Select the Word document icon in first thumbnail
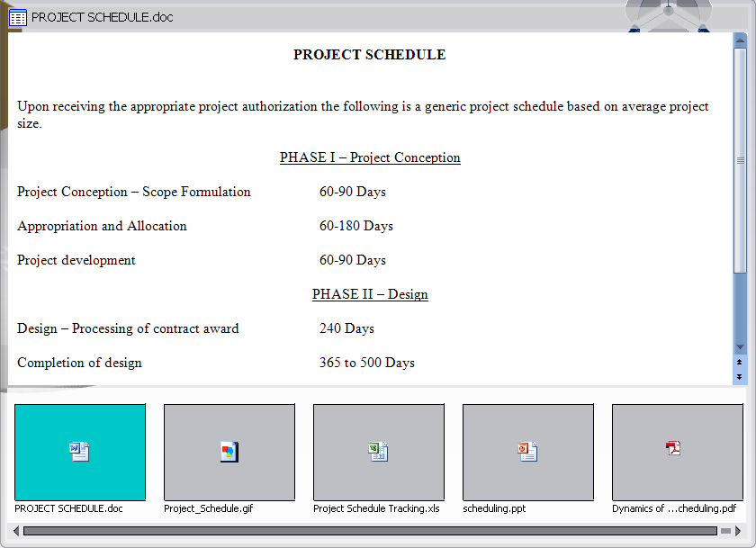This screenshot has height=548, width=756. point(79,452)
